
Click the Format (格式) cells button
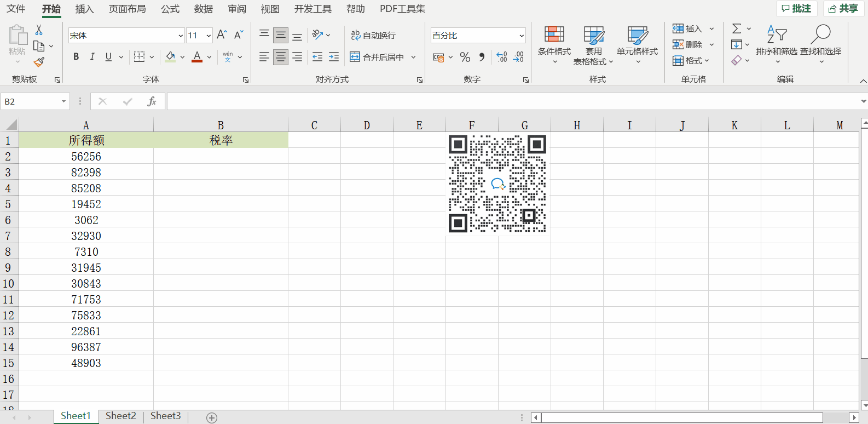[x=691, y=60]
